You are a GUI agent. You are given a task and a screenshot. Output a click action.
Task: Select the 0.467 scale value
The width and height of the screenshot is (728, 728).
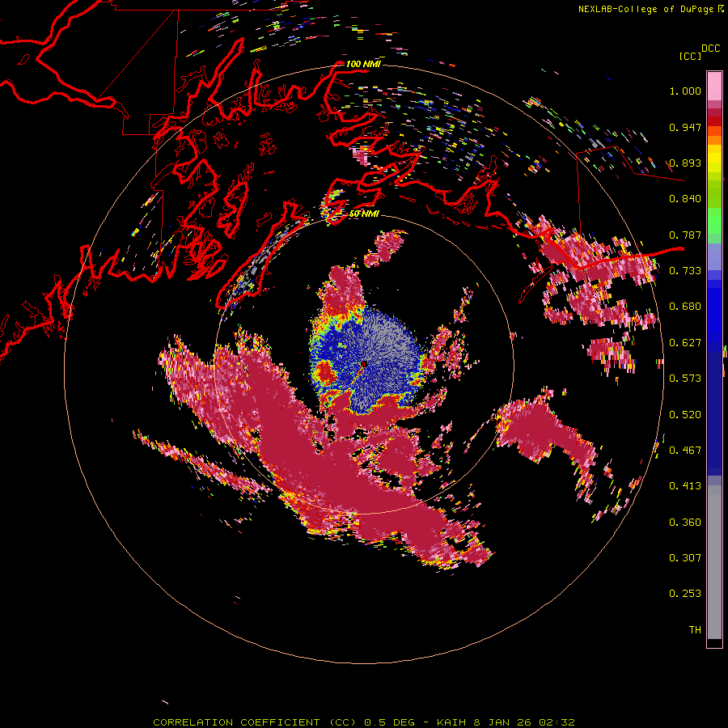pyautogui.click(x=685, y=451)
